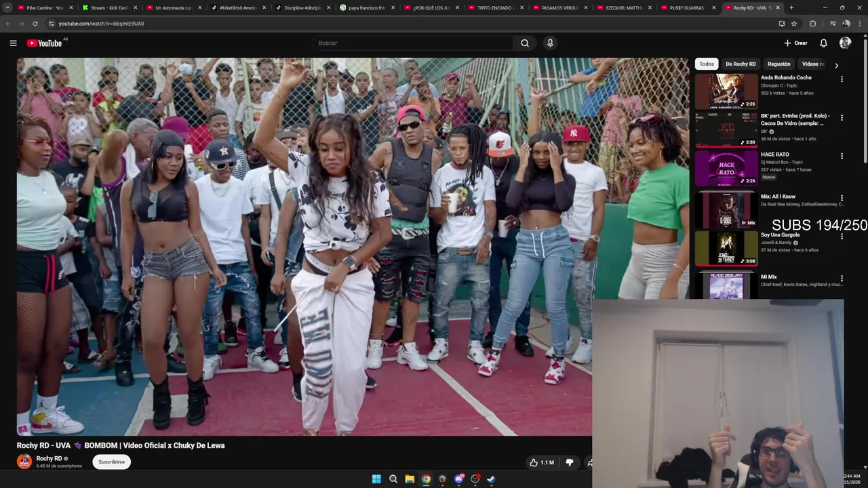The width and height of the screenshot is (868, 488).
Task: Switch to papa francisco Google tab
Action: (367, 7)
